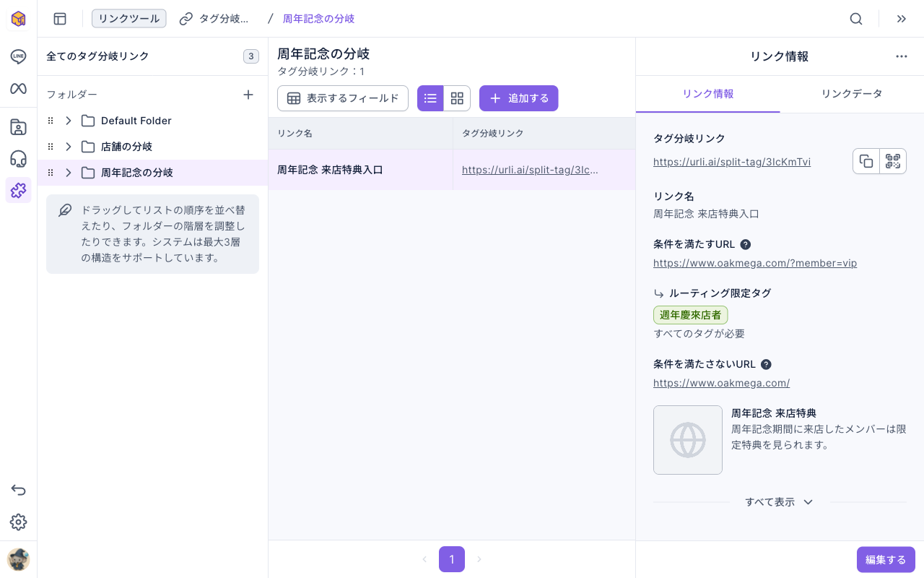Add a new folder with plus icon
Image resolution: width=924 pixels, height=578 pixels.
[x=248, y=95]
